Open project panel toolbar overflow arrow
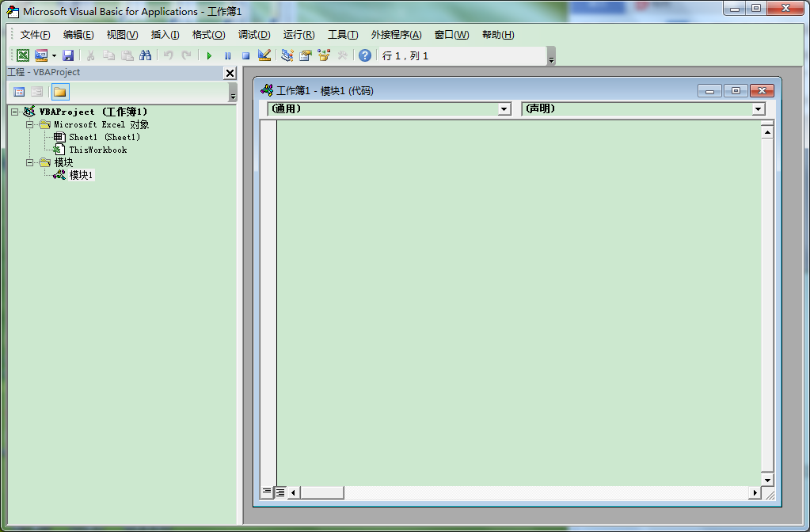The width and height of the screenshot is (810, 532). (233, 93)
